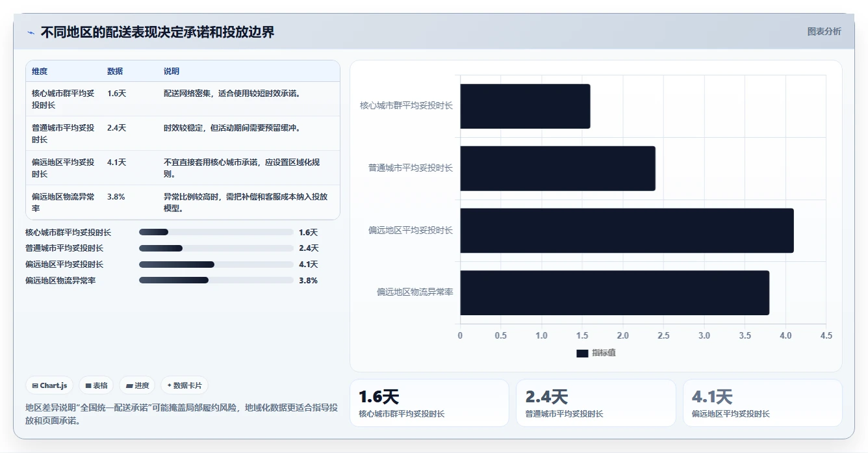Click the 1.6天 value in the table
This screenshot has height=453, width=868.
click(117, 94)
